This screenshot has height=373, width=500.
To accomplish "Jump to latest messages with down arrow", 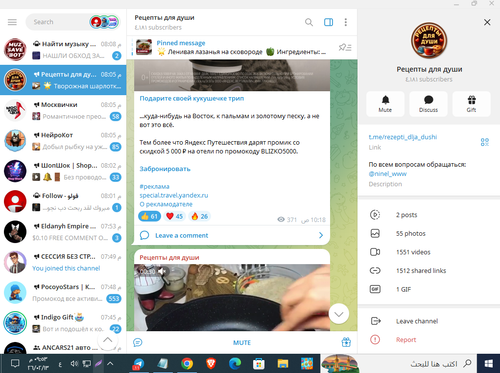I will click(x=339, y=314).
